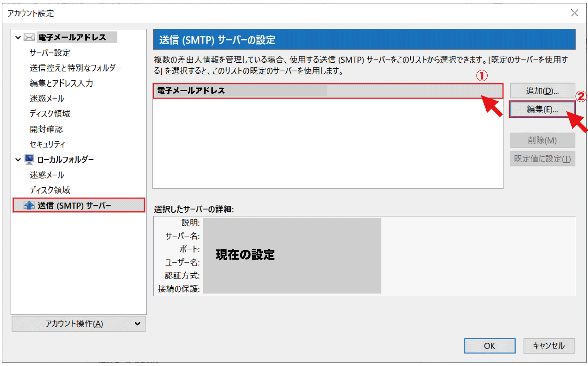Screen dimensions: 588x366
Task: Select the SMTP server entry in the list
Action: click(x=327, y=91)
